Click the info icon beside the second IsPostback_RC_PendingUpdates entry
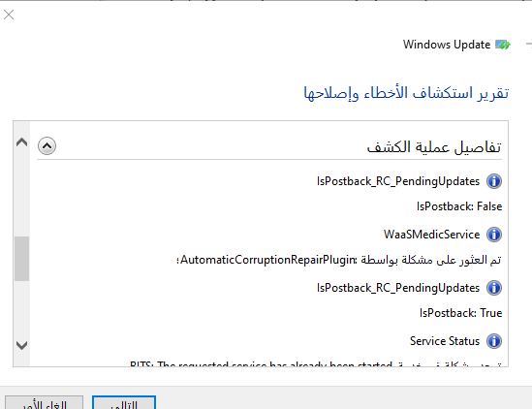Screen dimensions: 532x409 click(x=494, y=288)
